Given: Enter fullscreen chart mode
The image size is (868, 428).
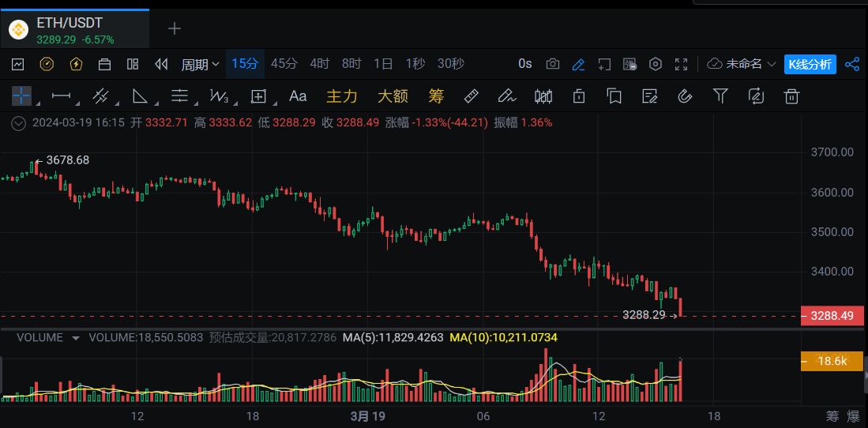Looking at the screenshot, I should click(x=681, y=64).
